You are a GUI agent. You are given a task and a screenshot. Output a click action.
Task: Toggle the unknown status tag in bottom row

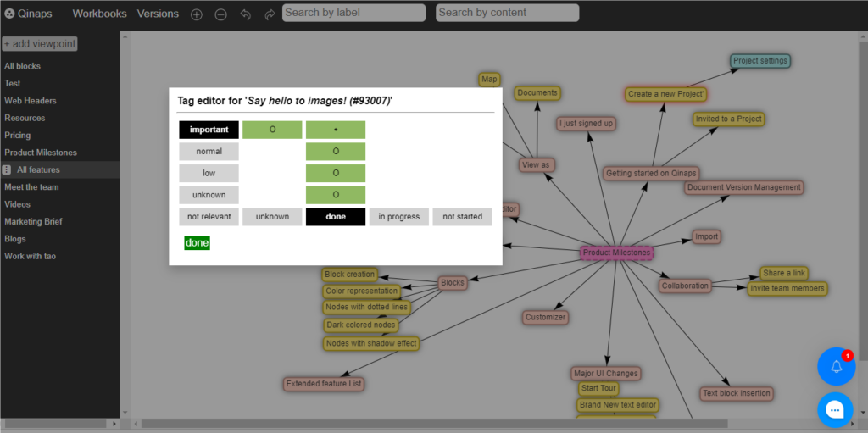[x=272, y=217]
